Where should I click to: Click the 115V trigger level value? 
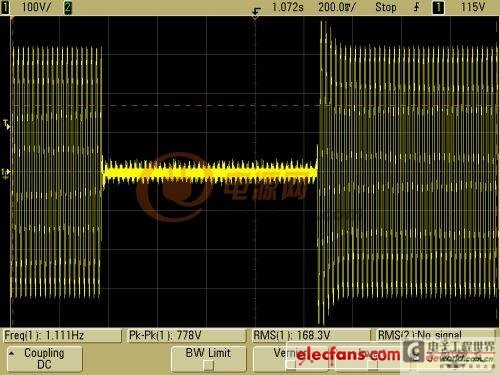pyautogui.click(x=473, y=7)
